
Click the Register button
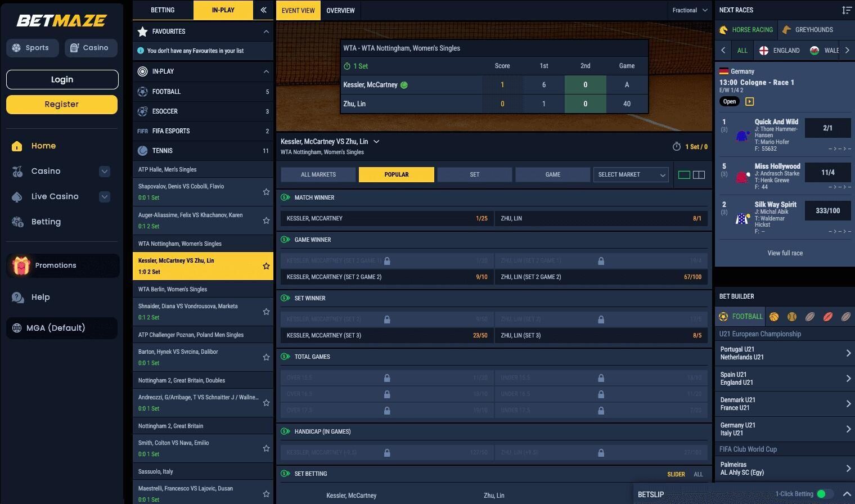[x=62, y=104]
